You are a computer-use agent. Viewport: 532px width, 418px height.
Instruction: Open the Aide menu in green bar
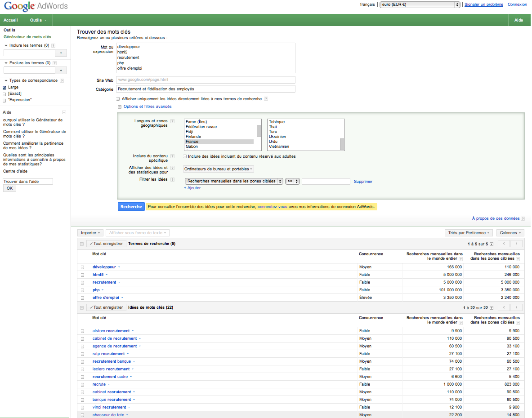click(519, 20)
